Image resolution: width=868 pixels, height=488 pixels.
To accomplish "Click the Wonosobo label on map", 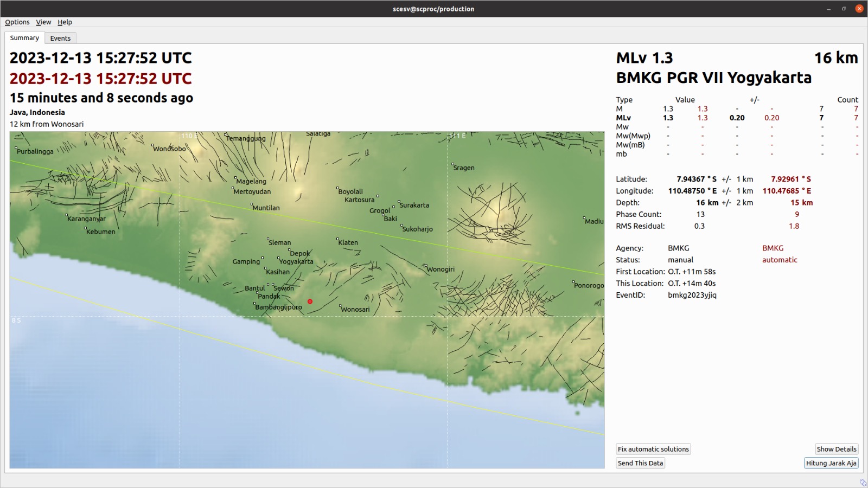I will [x=169, y=149].
